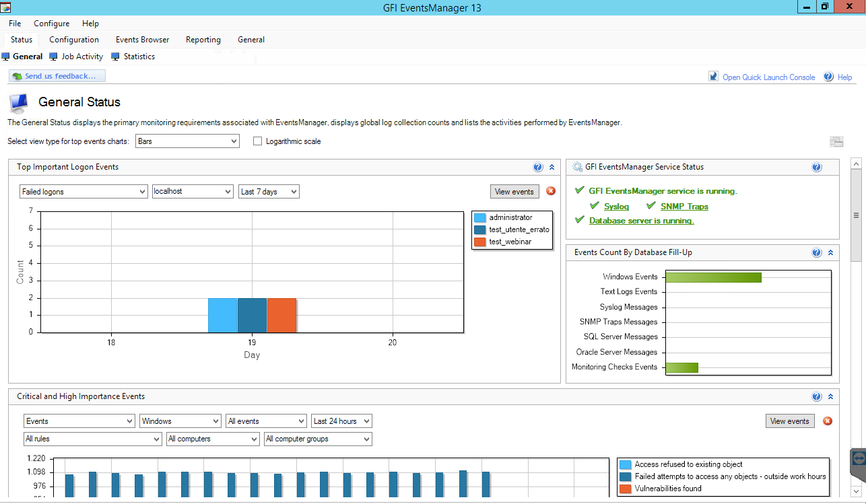This screenshot has width=866, height=504.
Task: Click the TeamViewer side panel tab icon
Action: [x=858, y=458]
